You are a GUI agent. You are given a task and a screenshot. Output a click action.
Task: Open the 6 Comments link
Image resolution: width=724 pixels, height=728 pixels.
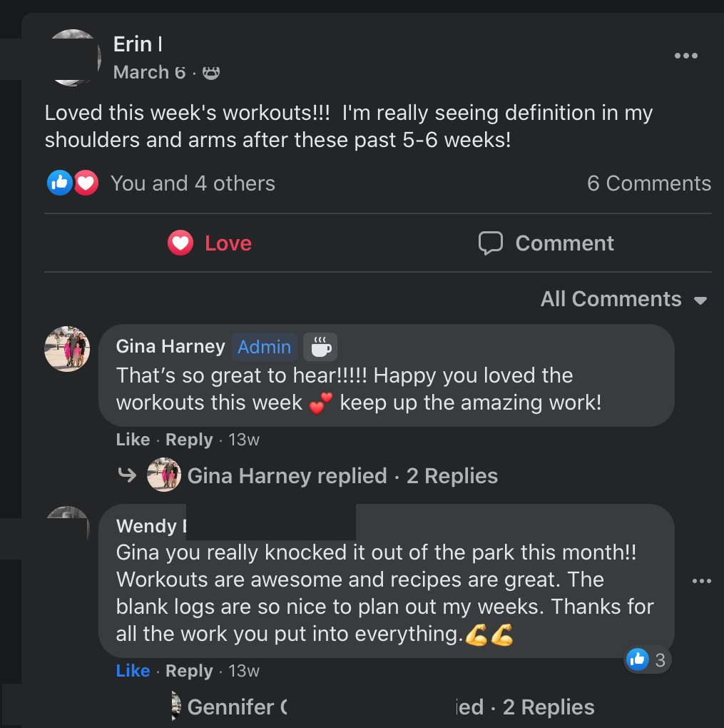pyautogui.click(x=648, y=183)
